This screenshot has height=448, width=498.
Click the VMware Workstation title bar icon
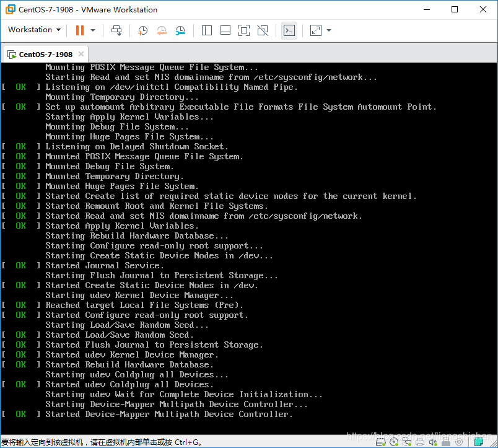(x=10, y=9)
